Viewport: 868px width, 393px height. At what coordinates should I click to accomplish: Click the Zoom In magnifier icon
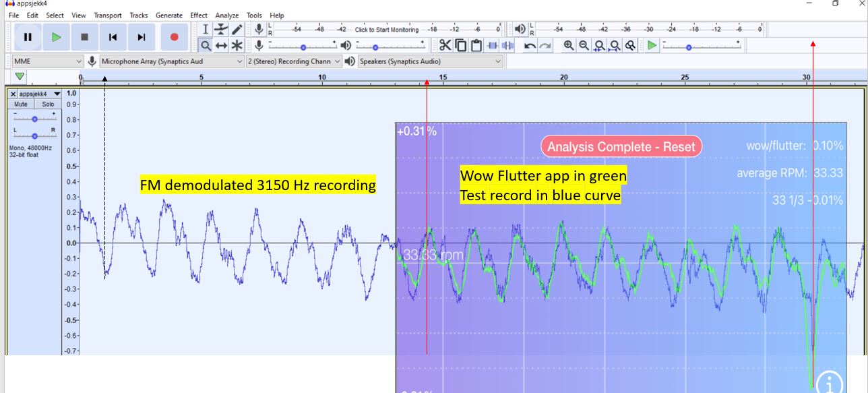(569, 45)
